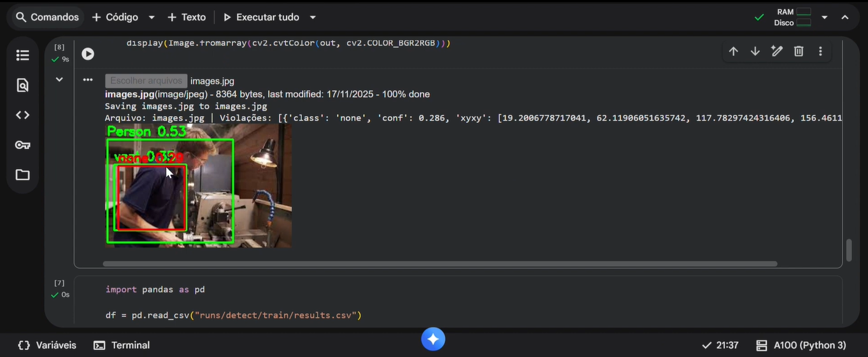
Task: Expand the Executar tudo dropdown arrow
Action: (313, 18)
